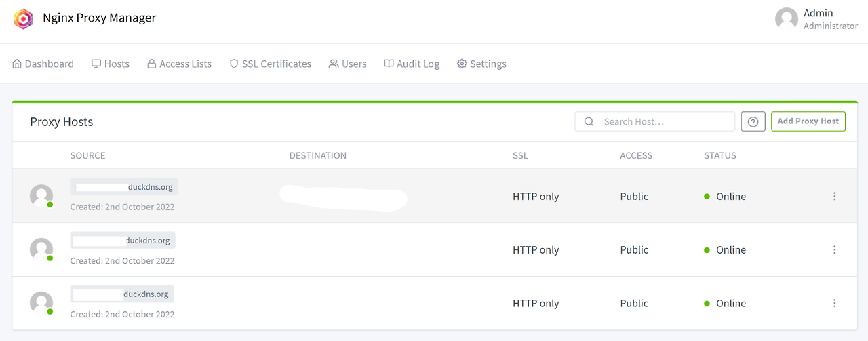Click Online status in second host row
The image size is (868, 341).
click(725, 249)
